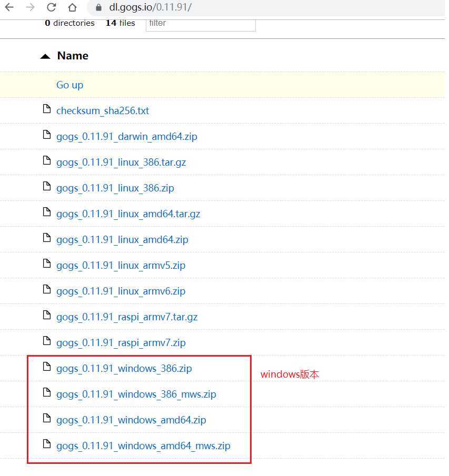
Task: Download gogs_0.11.91_linux_amd64.zip
Action: click(122, 240)
